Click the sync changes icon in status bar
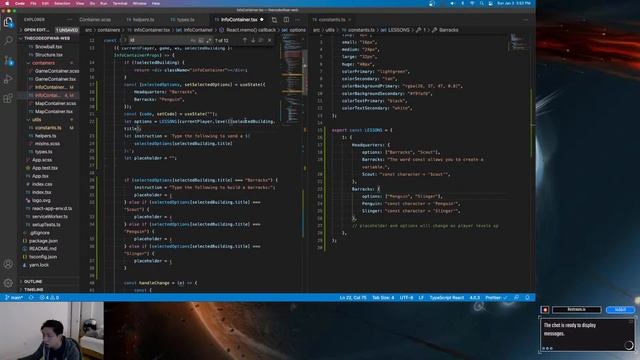The height and width of the screenshot is (360, 640). click(31, 298)
